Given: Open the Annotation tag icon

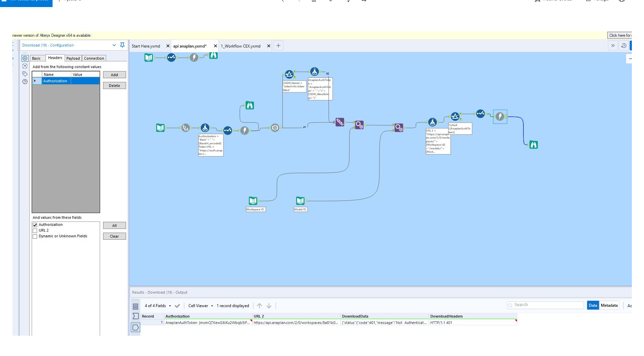Looking at the screenshot, I should 25,74.
